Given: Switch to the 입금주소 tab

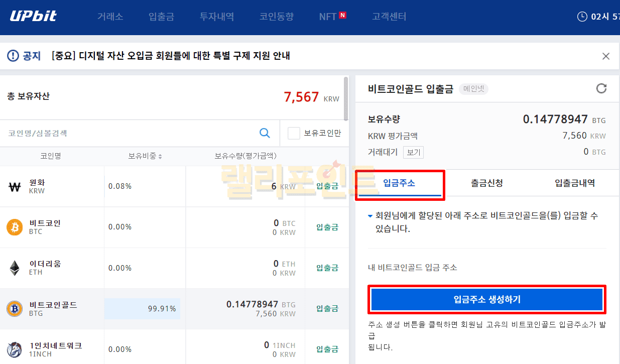Looking at the screenshot, I should 400,183.
